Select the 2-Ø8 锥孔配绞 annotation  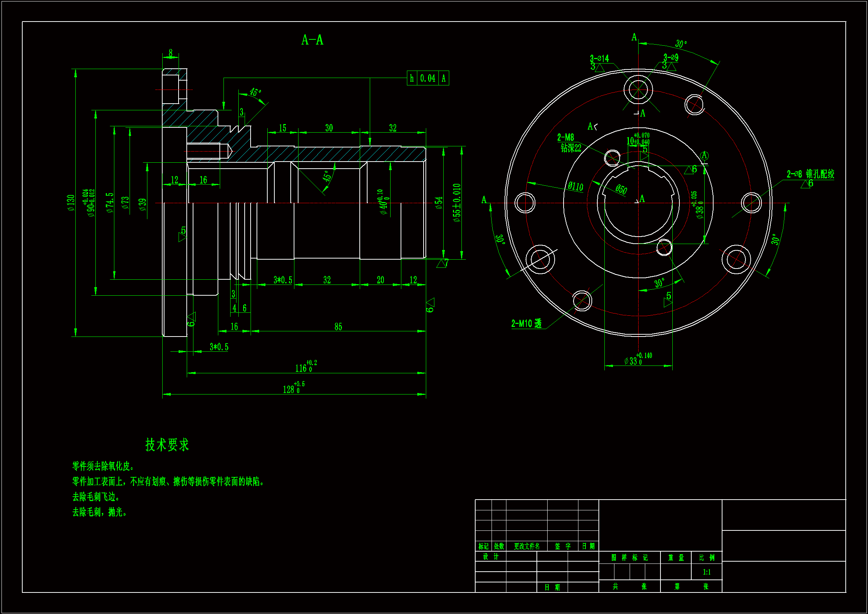pos(810,174)
